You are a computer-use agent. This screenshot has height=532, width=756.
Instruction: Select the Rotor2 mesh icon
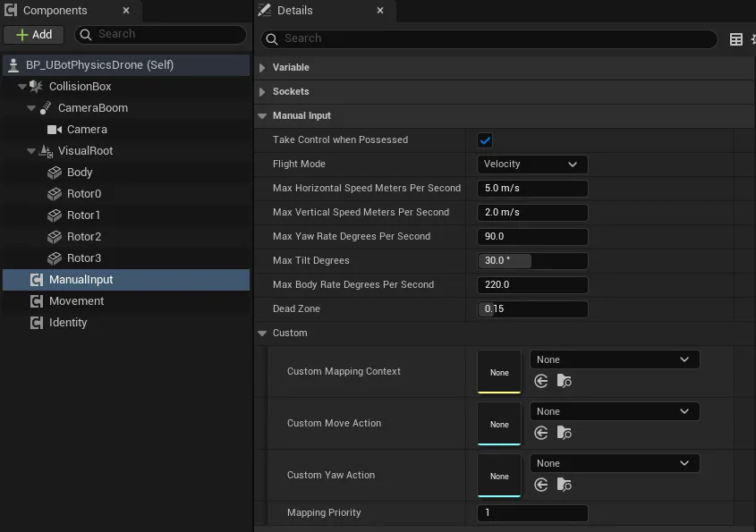(x=55, y=237)
